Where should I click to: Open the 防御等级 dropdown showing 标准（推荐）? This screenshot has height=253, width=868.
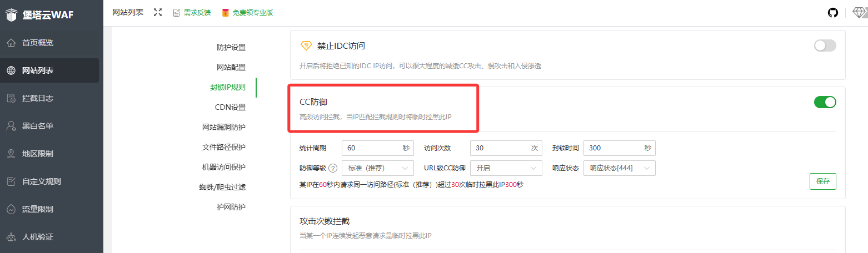click(x=378, y=168)
